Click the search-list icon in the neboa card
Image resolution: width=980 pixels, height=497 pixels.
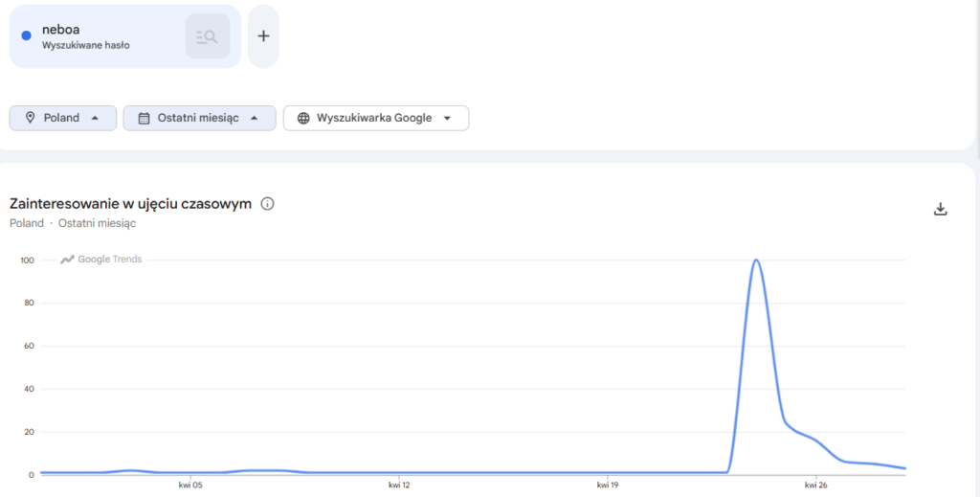pyautogui.click(x=207, y=36)
